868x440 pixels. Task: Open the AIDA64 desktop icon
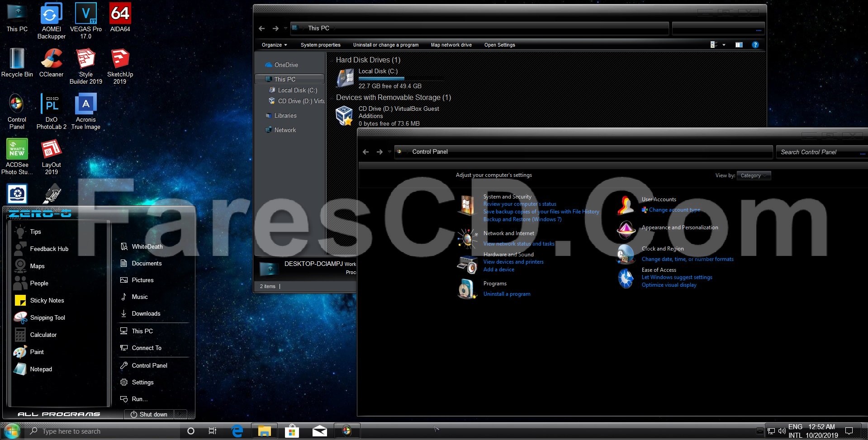[120, 17]
